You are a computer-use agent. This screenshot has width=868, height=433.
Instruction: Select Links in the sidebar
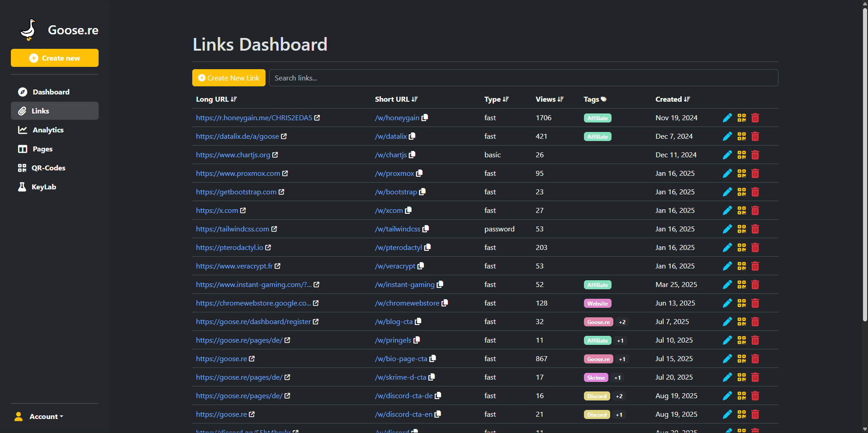click(55, 111)
